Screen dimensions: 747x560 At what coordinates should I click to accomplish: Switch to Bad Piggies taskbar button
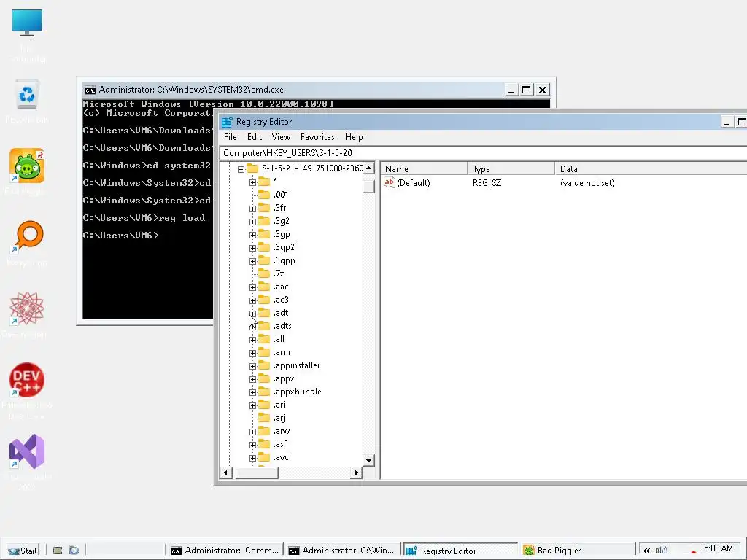coord(576,550)
